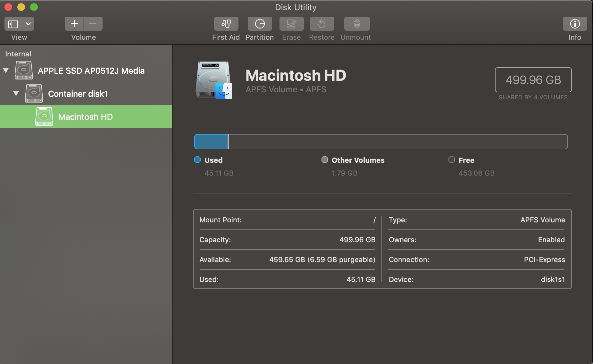Click the Used 45.11 GB table row value

click(361, 279)
